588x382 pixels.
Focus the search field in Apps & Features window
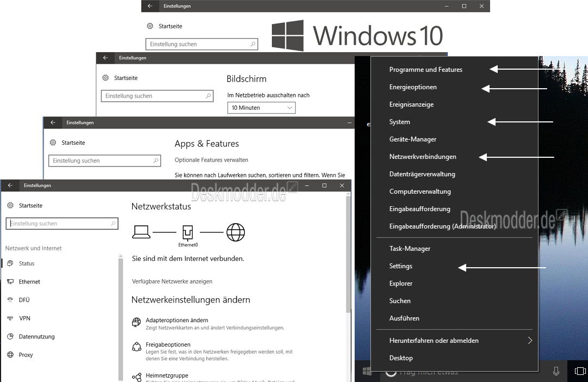point(104,161)
